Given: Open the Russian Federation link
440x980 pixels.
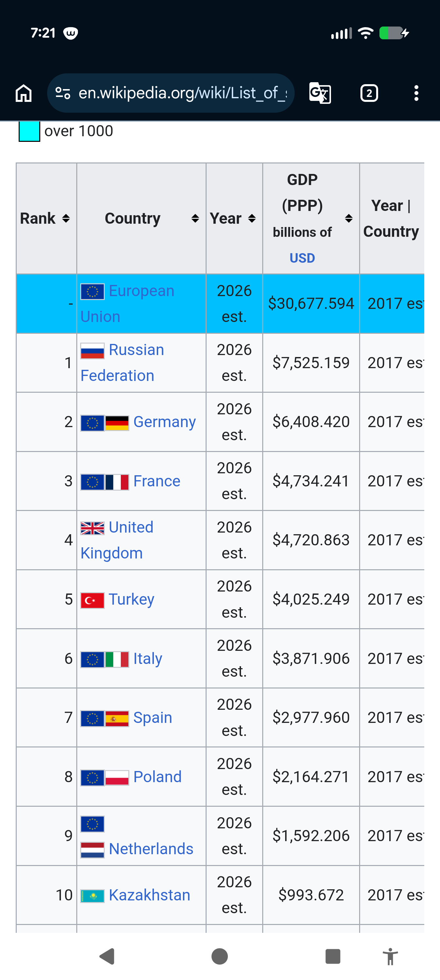Looking at the screenshot, I should (x=122, y=363).
